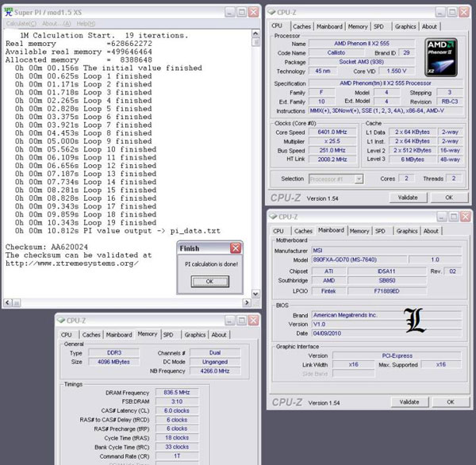Click OK button in the Mainboard window
This screenshot has height=465, width=476.
pos(449,402)
